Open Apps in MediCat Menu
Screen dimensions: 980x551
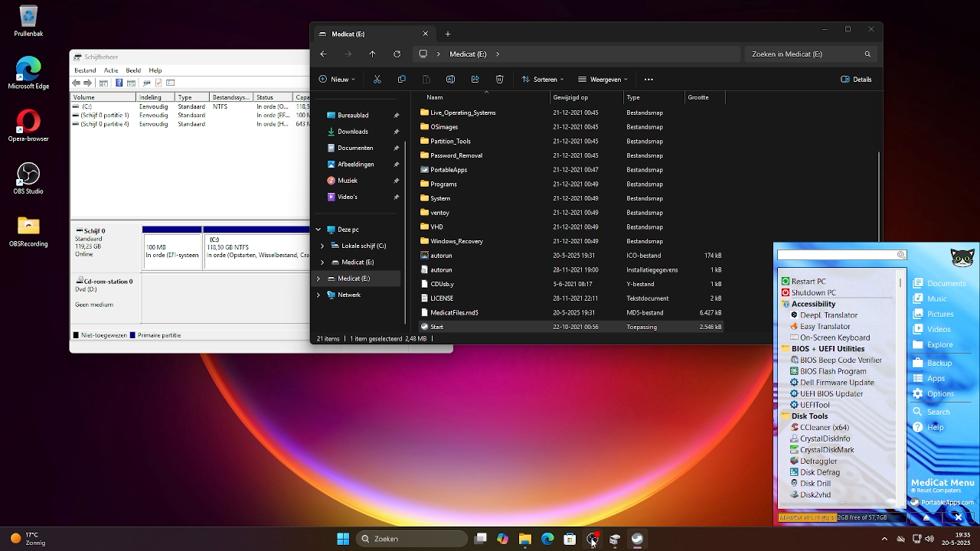pos(929,378)
